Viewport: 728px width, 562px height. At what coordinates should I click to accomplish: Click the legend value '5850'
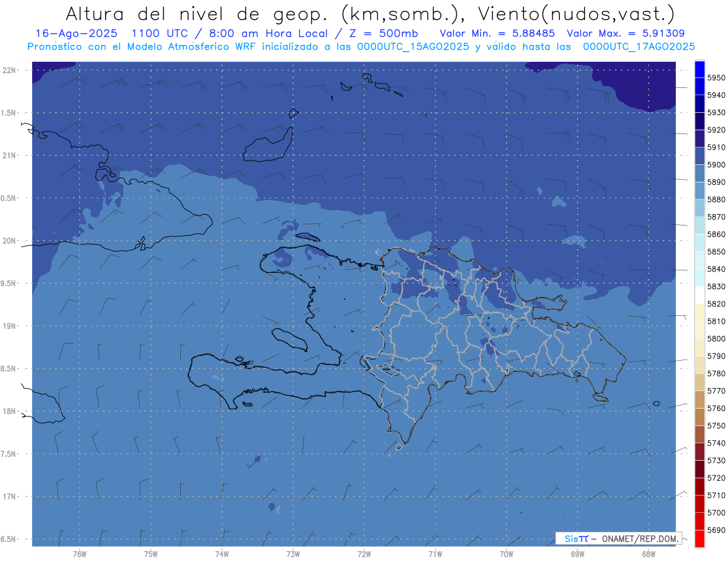[716, 252]
